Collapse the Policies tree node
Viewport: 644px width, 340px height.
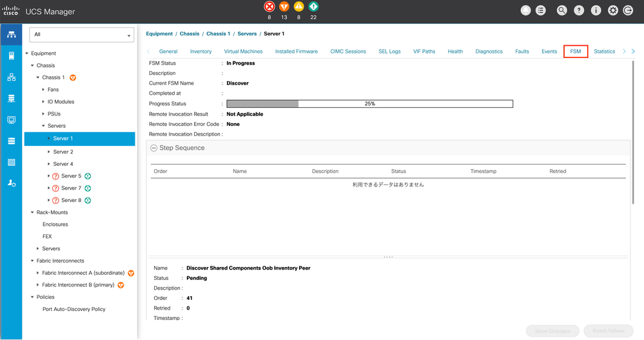pyautogui.click(x=32, y=297)
